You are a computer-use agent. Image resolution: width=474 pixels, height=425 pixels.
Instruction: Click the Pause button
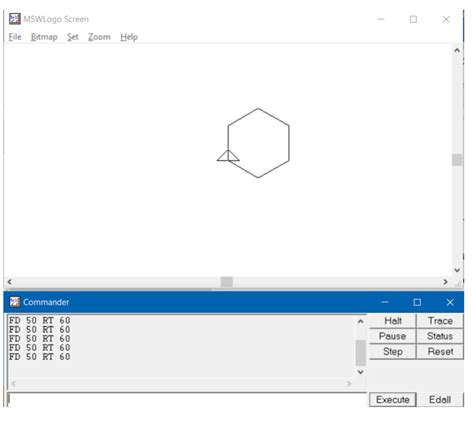[x=393, y=336]
